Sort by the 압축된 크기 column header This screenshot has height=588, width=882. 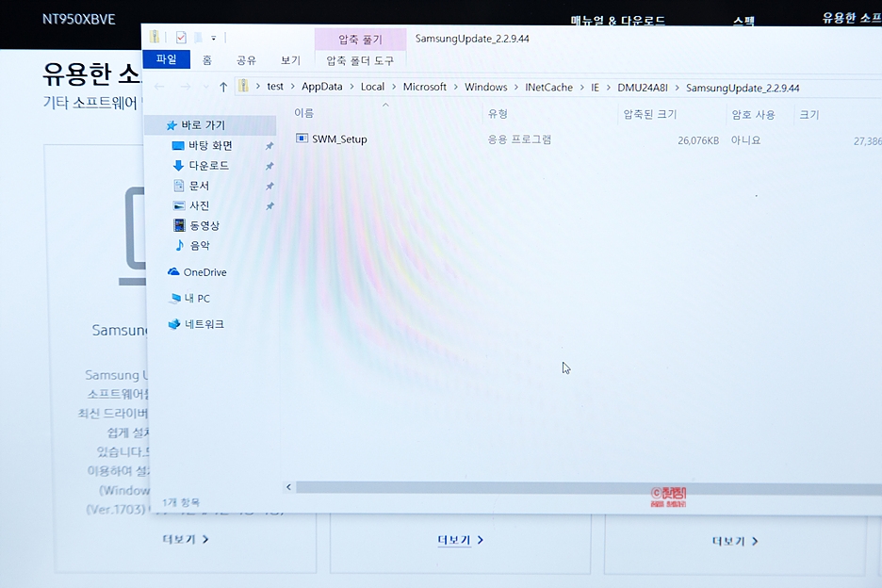point(649,114)
